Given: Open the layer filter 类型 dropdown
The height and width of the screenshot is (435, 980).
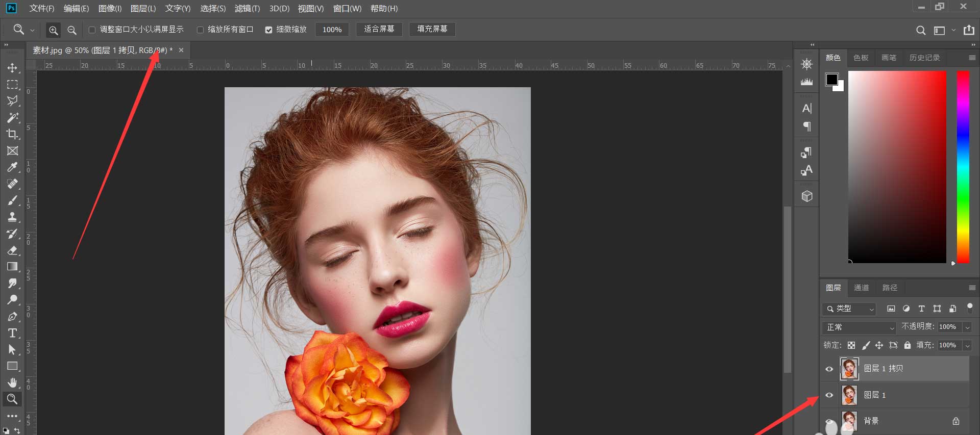Looking at the screenshot, I should 850,309.
